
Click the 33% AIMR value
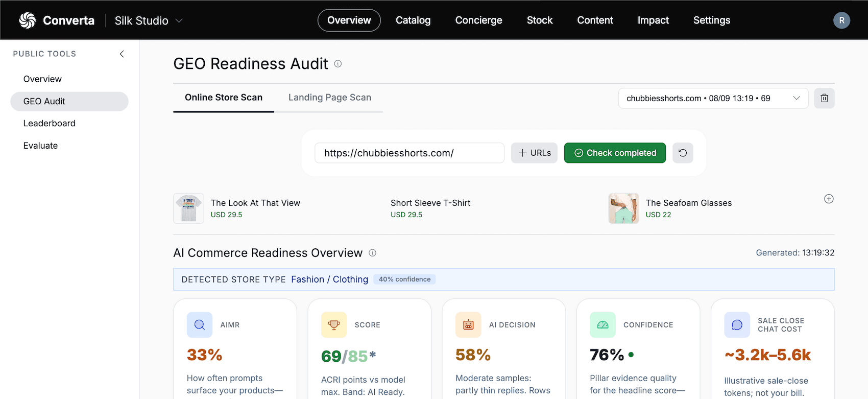click(204, 355)
